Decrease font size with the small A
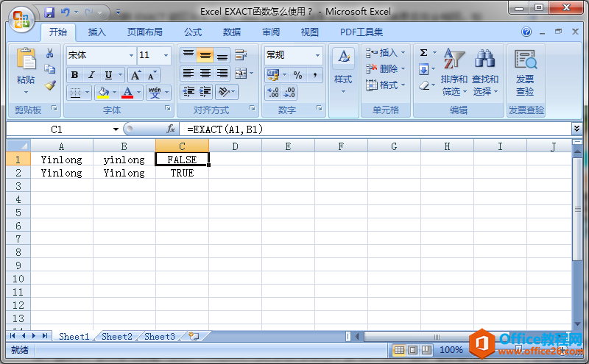 coord(152,75)
